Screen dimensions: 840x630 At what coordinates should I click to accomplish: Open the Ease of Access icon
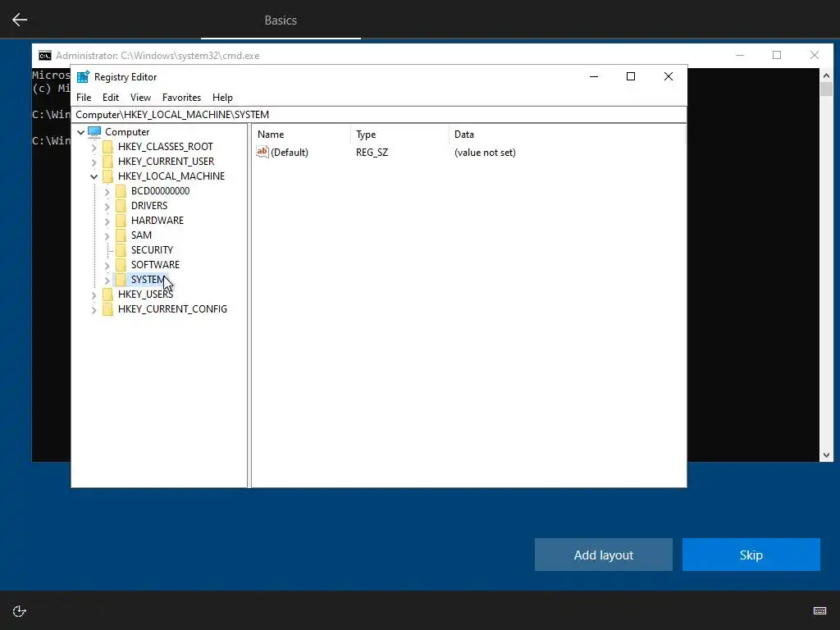click(x=20, y=611)
